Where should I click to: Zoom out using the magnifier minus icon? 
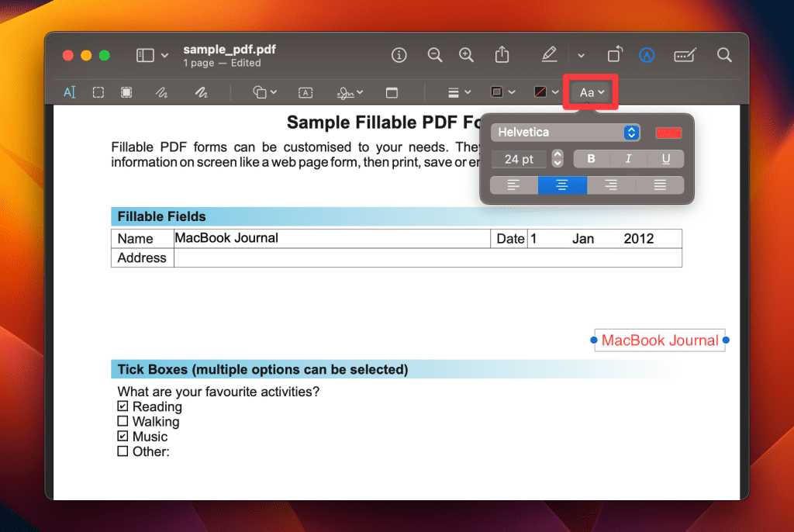(435, 55)
